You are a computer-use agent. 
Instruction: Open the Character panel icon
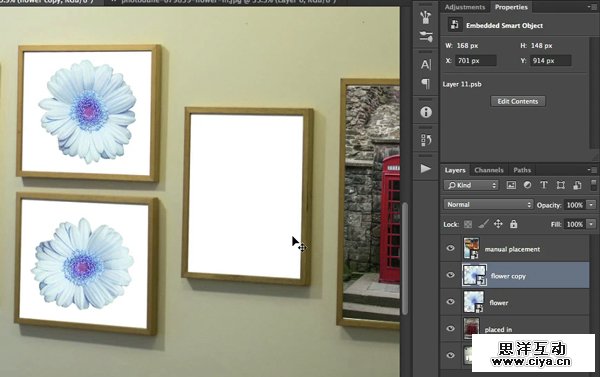(426, 64)
